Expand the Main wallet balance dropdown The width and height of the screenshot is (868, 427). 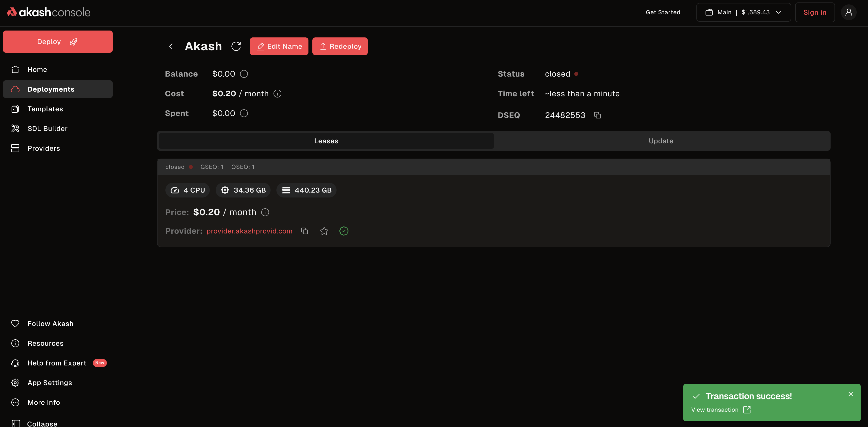(743, 13)
